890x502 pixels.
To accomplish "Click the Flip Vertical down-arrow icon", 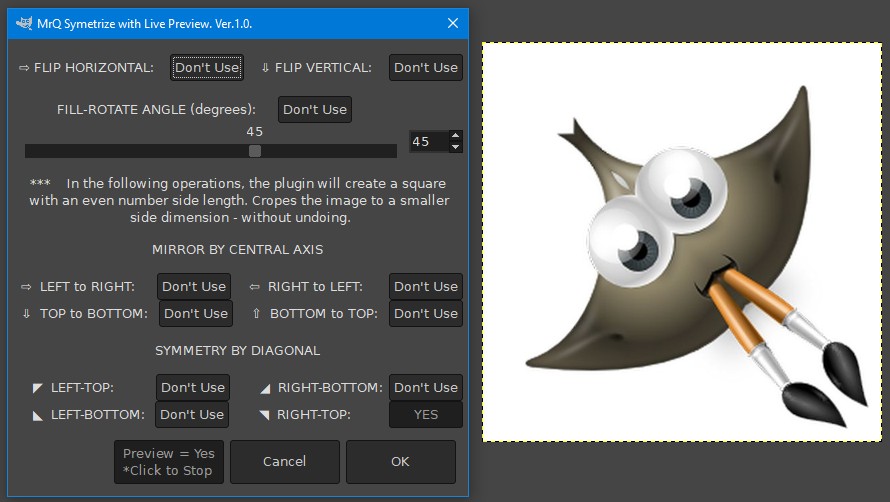I will coord(265,68).
